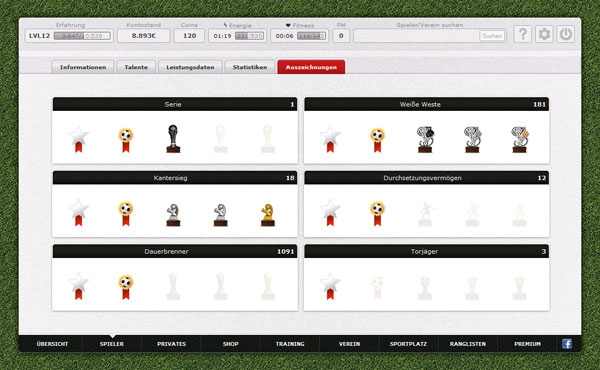This screenshot has height=370, width=600.
Task: Select the black trophy under Serie
Action: [173, 139]
